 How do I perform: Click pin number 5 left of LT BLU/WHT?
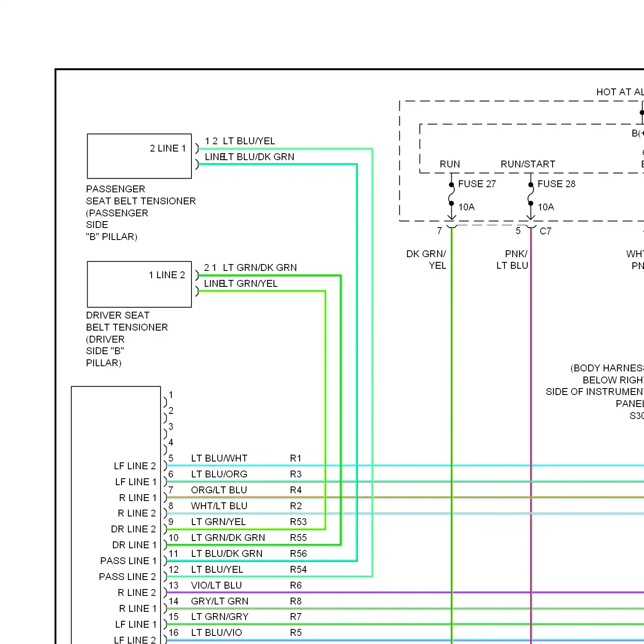tap(171, 458)
